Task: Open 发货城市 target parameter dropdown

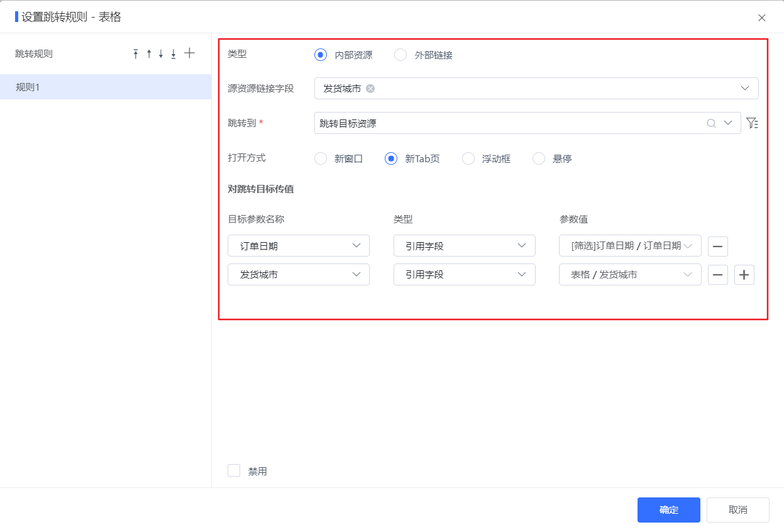Action: pyautogui.click(x=299, y=275)
